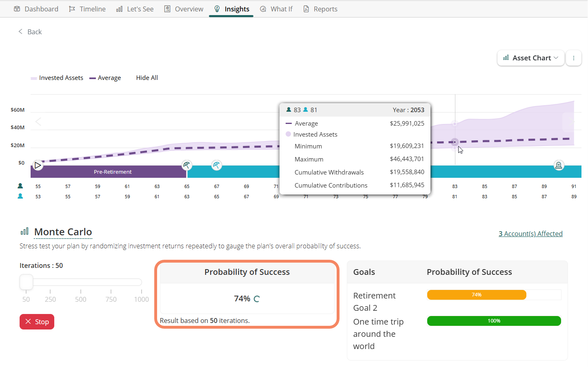This screenshot has width=588, height=367.
Task: Click the Iterations slider handle
Action: (26, 282)
